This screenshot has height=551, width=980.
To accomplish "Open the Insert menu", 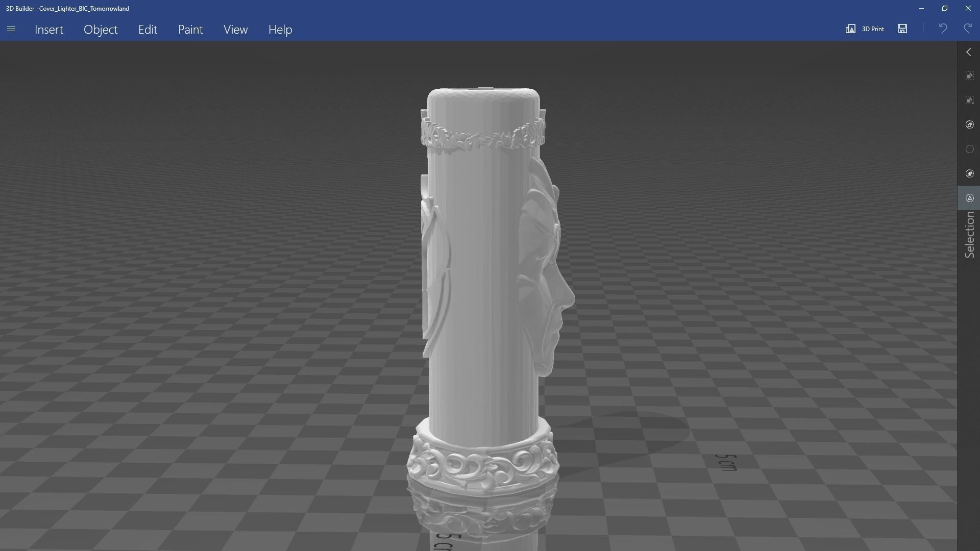I will [x=49, y=30].
